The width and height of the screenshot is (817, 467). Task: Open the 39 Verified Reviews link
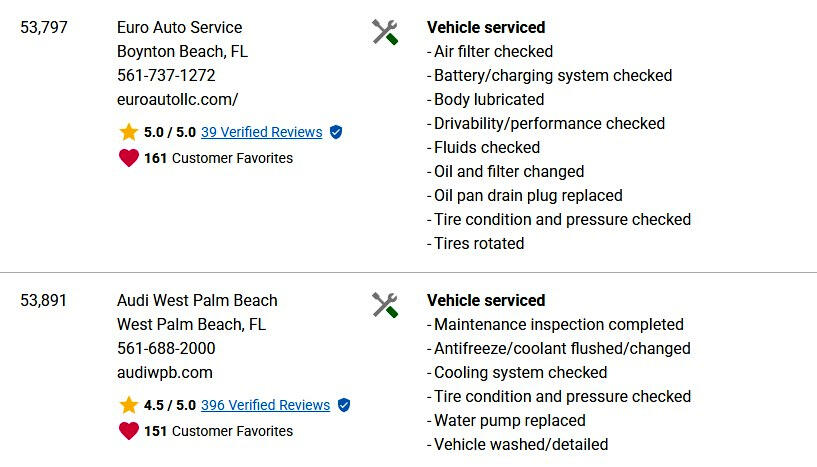point(261,132)
